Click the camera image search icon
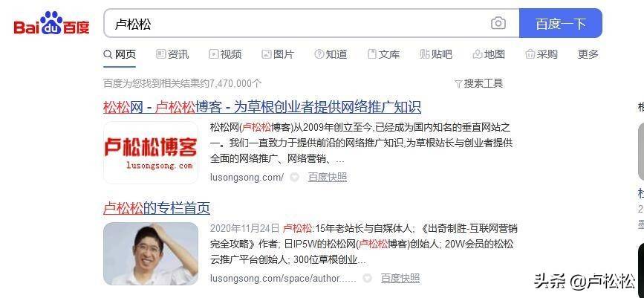Viewport: 644px width, 298px height. point(498,23)
